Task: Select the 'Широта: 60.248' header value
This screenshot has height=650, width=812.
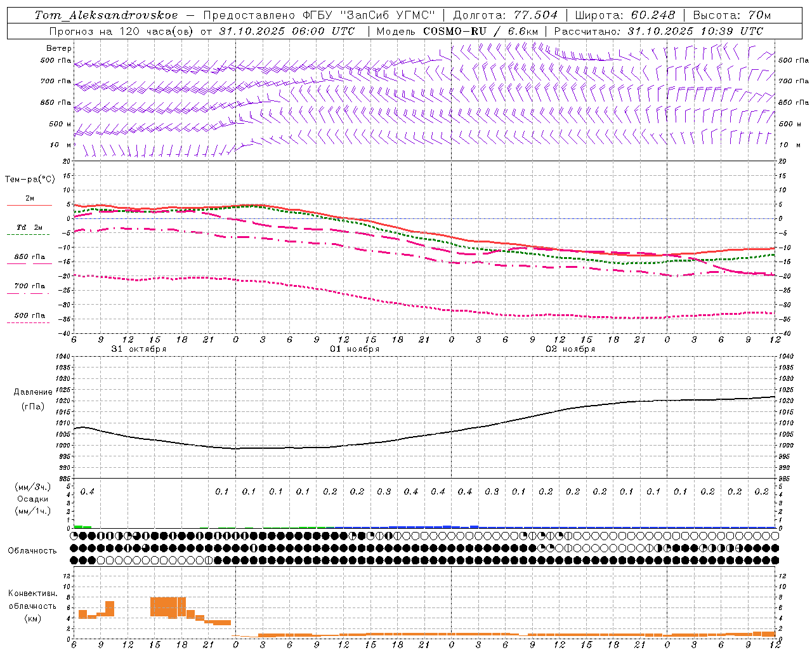Action: point(625,15)
